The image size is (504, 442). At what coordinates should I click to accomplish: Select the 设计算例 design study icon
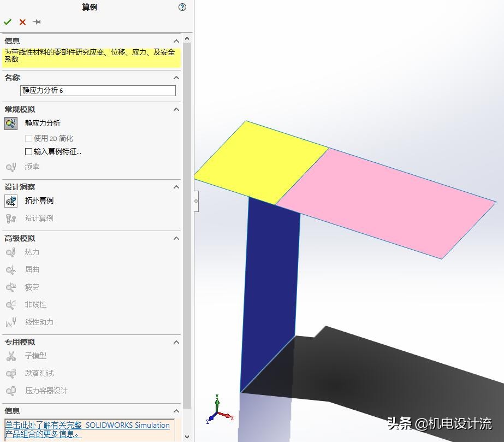pyautogui.click(x=10, y=218)
